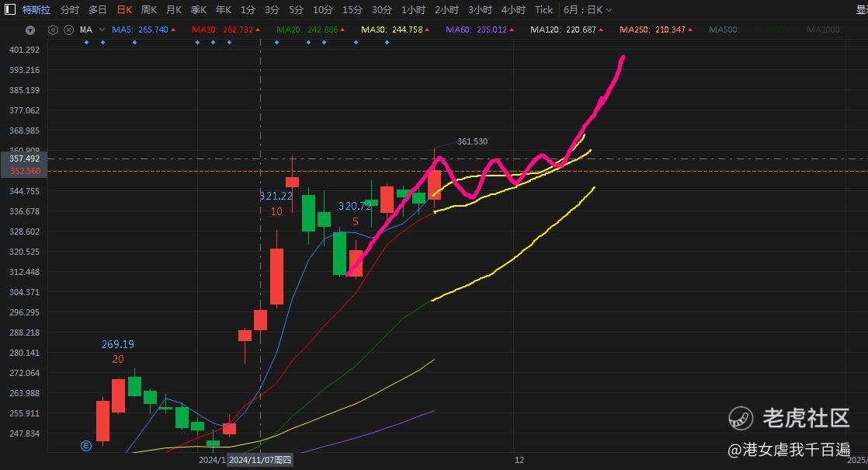Screen dimensions: 868x470
Task: Click the 304.371 price axis label
Action: [24, 292]
